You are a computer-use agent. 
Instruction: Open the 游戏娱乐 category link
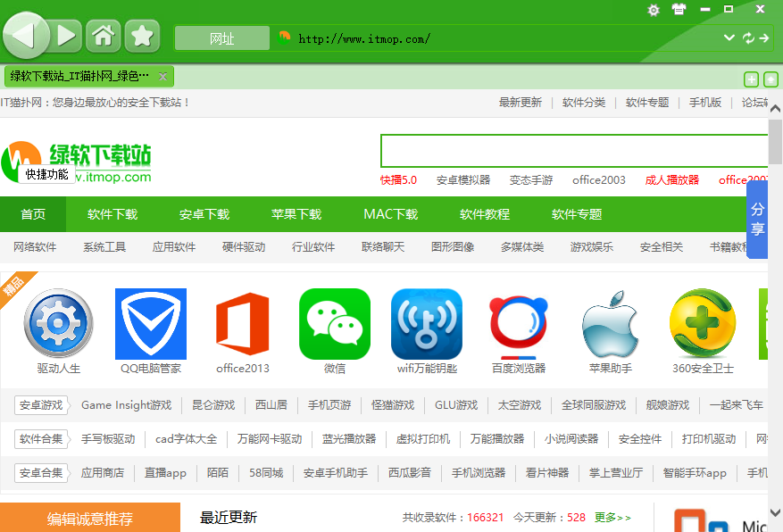click(592, 247)
